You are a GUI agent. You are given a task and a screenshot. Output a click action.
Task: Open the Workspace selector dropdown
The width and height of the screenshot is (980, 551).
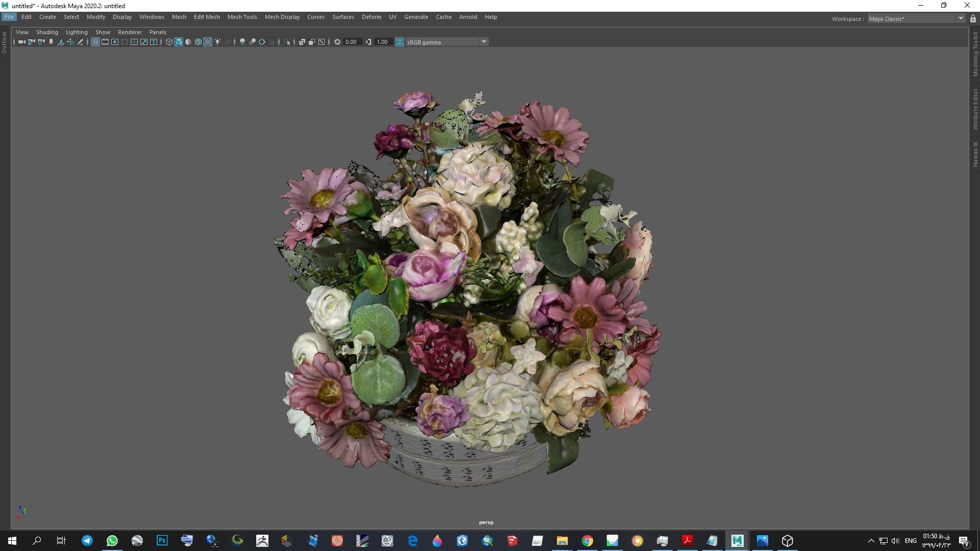point(962,18)
